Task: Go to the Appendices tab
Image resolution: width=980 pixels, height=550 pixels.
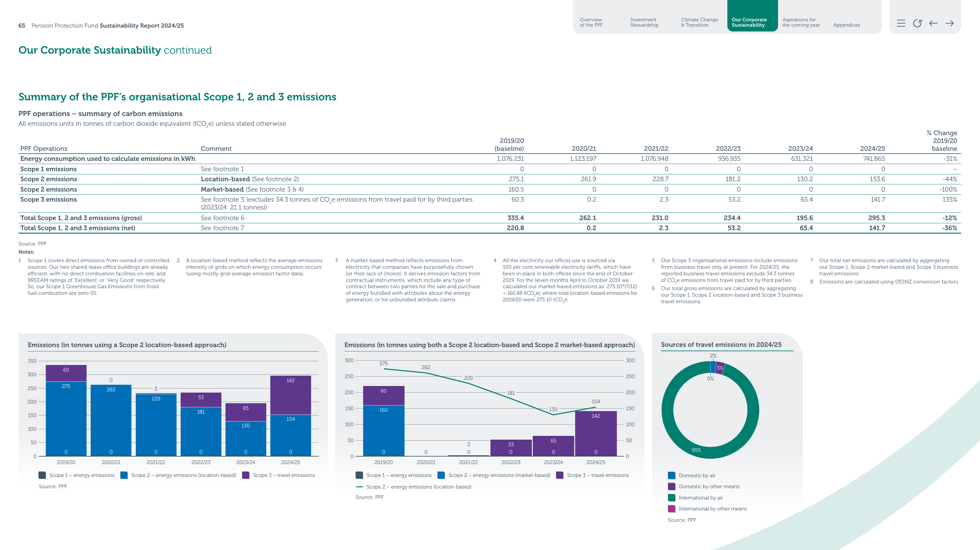Action: (x=846, y=25)
